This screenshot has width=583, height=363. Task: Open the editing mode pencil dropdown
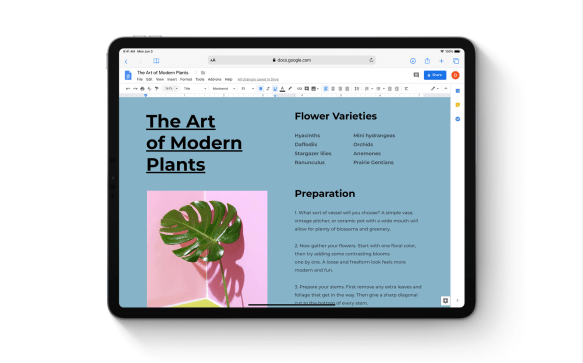click(435, 89)
